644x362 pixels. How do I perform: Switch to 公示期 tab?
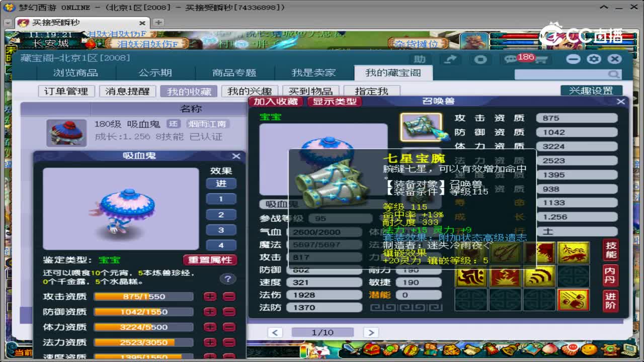pyautogui.click(x=155, y=73)
